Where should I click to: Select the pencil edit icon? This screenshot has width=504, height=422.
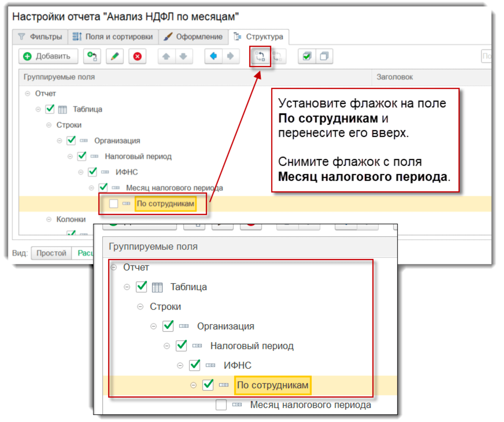[x=115, y=56]
